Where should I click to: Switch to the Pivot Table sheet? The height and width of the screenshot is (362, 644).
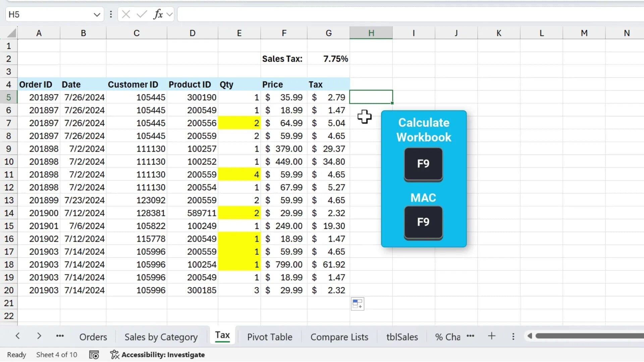coord(269,337)
